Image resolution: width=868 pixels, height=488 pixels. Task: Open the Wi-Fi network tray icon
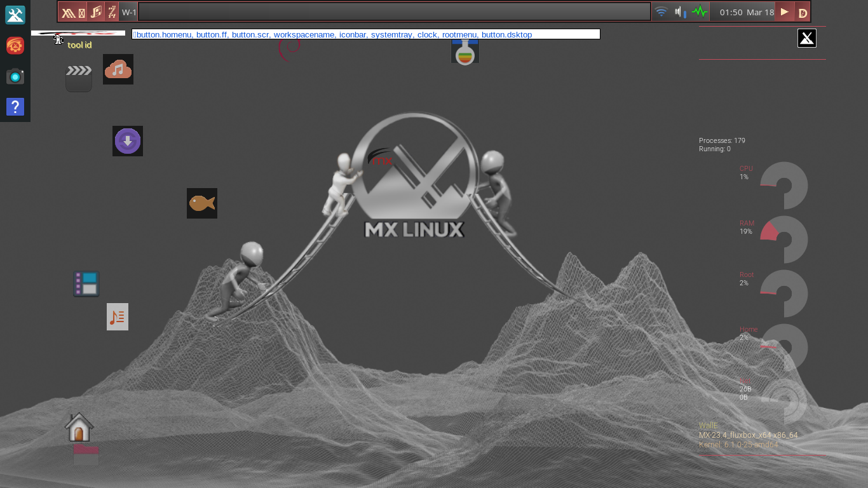pos(661,12)
